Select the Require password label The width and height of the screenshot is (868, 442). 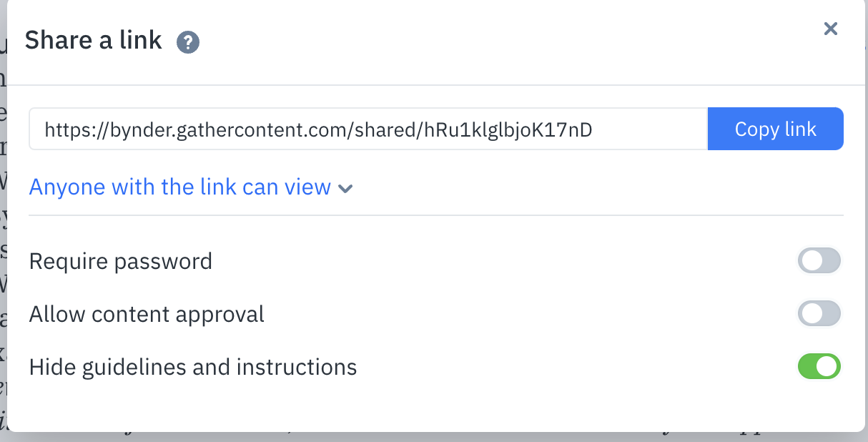(120, 260)
